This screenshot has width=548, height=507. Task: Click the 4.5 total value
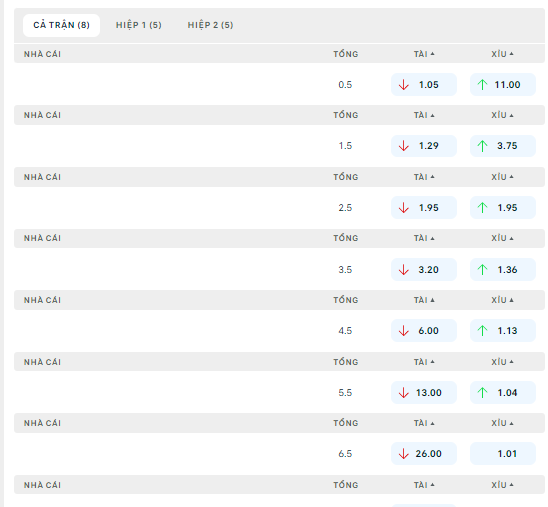click(345, 331)
